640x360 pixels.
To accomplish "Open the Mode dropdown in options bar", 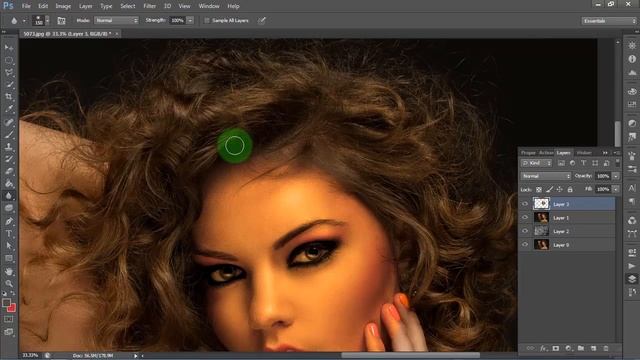I will 116,20.
